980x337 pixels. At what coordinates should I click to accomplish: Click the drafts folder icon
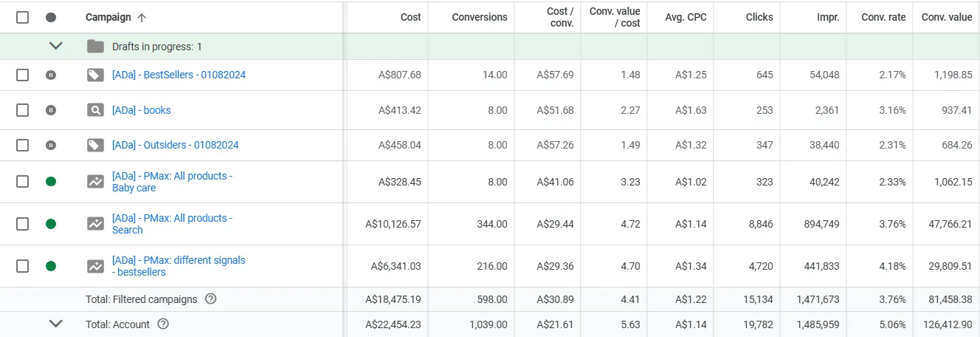tap(95, 47)
